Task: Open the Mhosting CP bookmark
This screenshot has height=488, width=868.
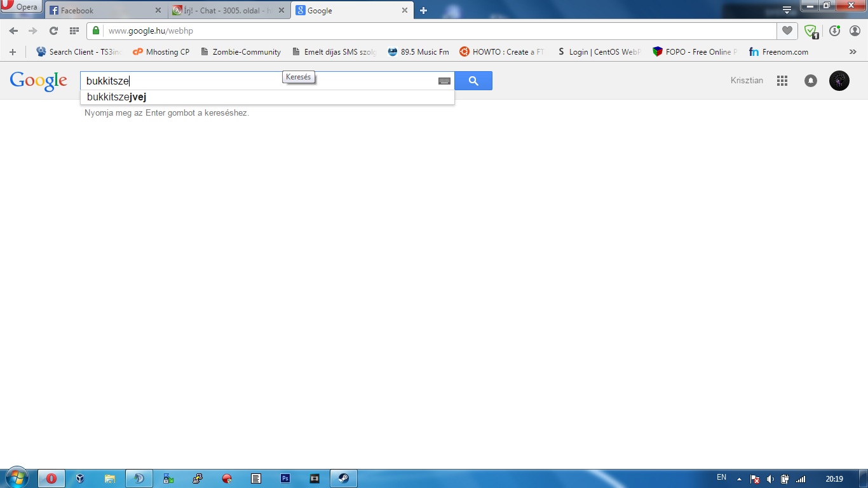Action: pos(161,52)
